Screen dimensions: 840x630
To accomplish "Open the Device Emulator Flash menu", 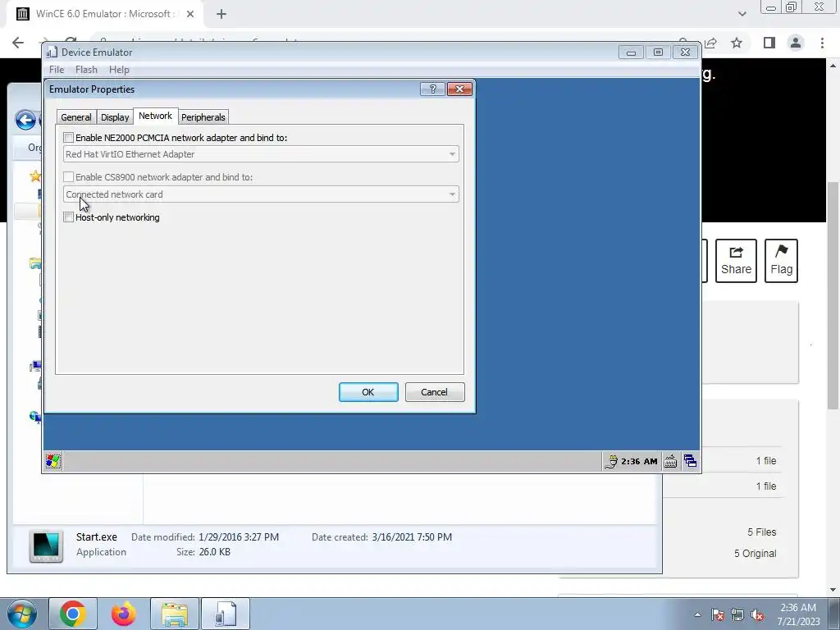I will click(86, 70).
